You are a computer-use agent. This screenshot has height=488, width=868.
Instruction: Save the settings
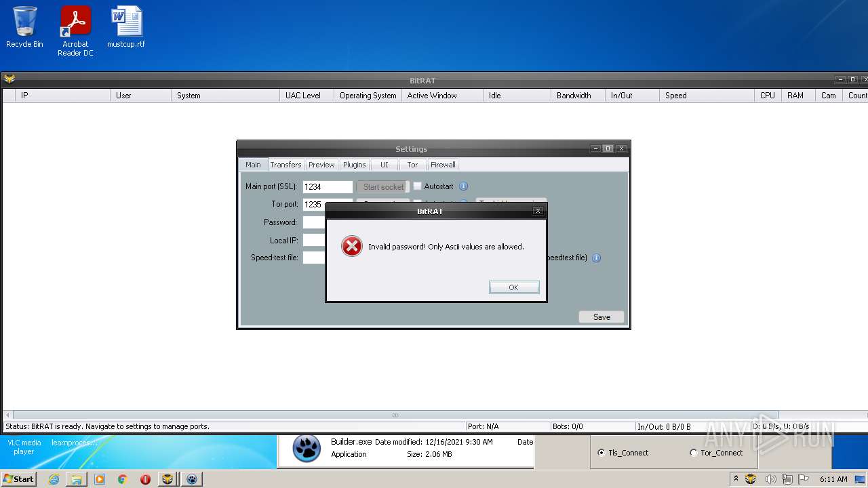click(x=601, y=317)
